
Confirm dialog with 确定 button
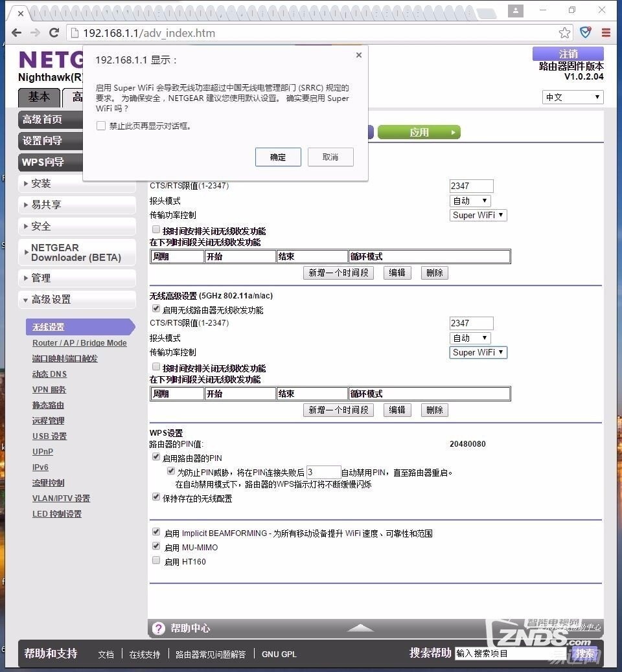point(278,157)
